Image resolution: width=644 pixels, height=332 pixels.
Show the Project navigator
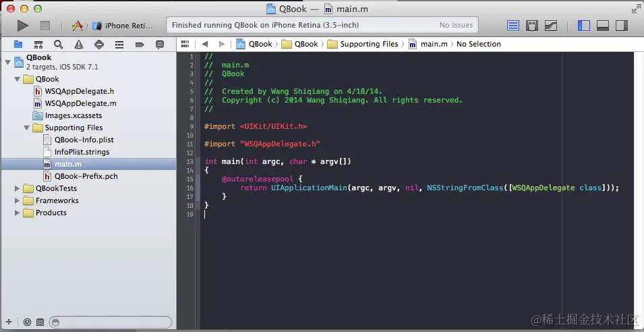tap(18, 45)
